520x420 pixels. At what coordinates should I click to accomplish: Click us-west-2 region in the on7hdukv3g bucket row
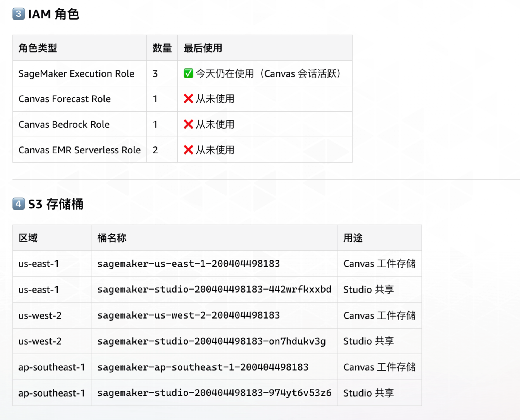(x=40, y=341)
